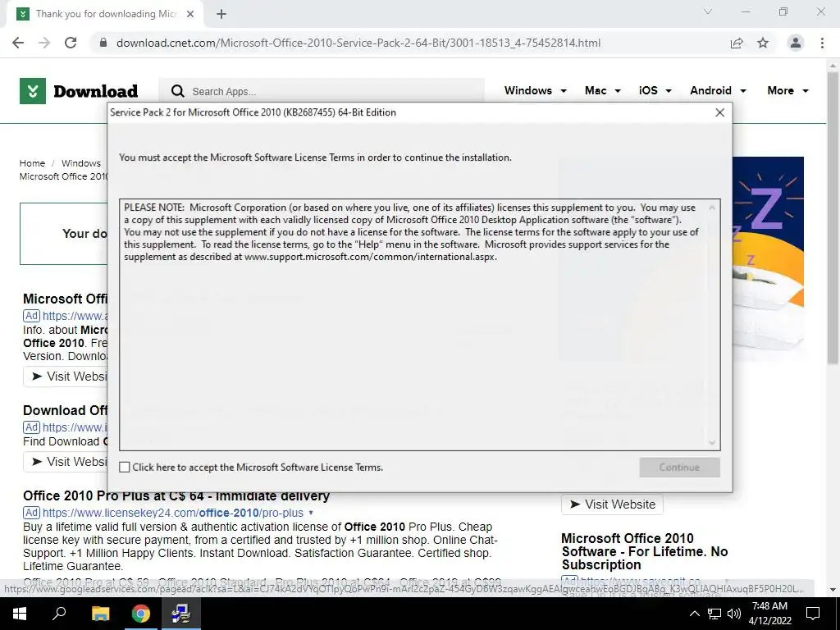Expand the Mac menu
This screenshot has width=840, height=630.
[x=602, y=90]
